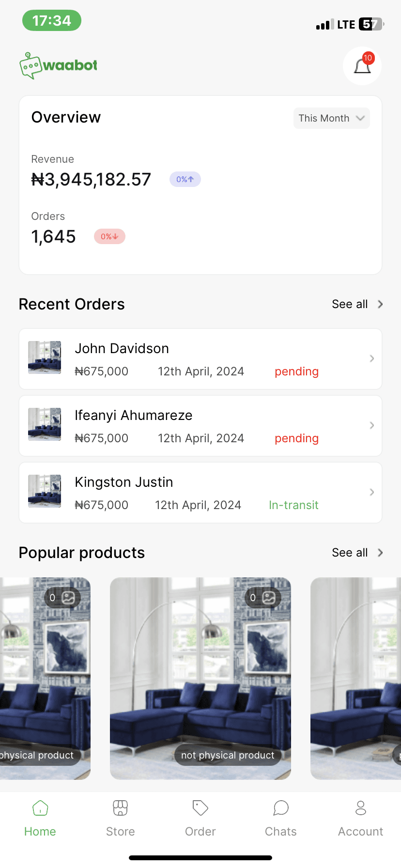Tap the revenue 0% increase badge
Image resolution: width=401 pixels, height=868 pixels.
[185, 179]
